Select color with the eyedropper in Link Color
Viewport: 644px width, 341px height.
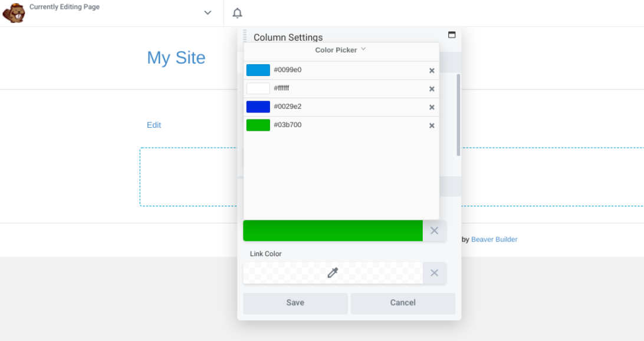click(333, 273)
